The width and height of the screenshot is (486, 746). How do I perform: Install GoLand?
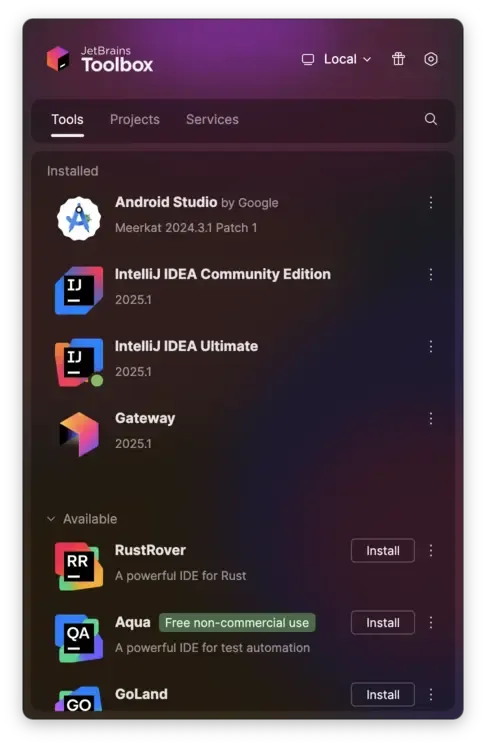(382, 695)
